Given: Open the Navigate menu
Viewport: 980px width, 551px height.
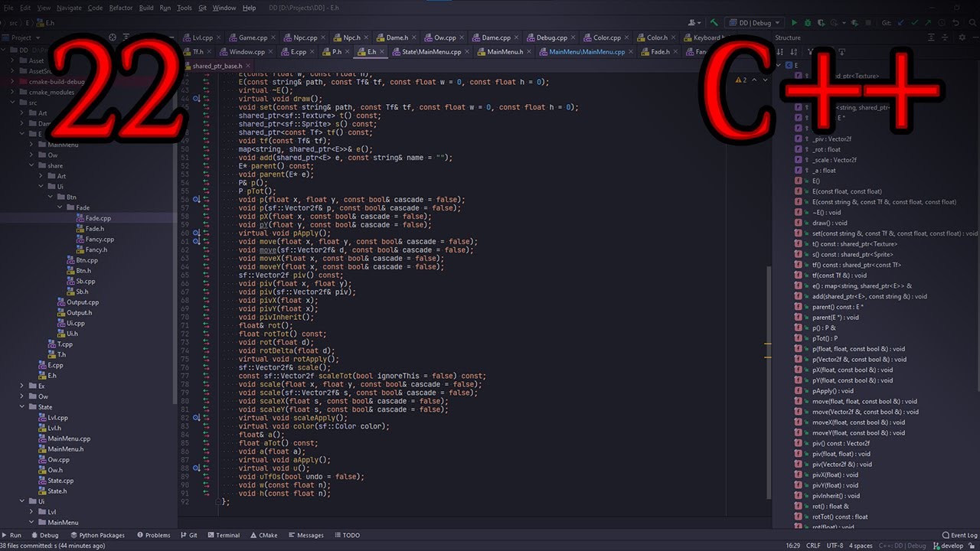Looking at the screenshot, I should 69,8.
